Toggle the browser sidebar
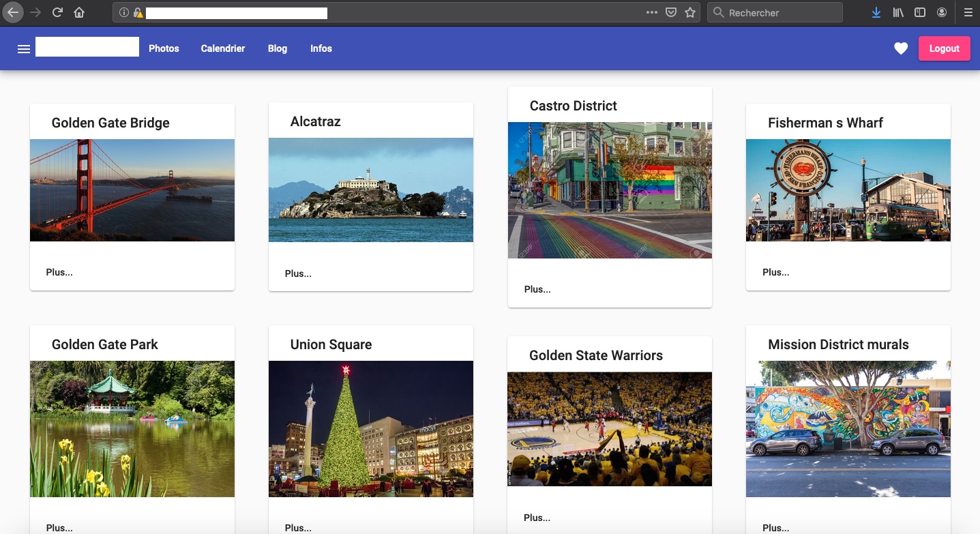Screen dimensions: 980x534 (920, 12)
